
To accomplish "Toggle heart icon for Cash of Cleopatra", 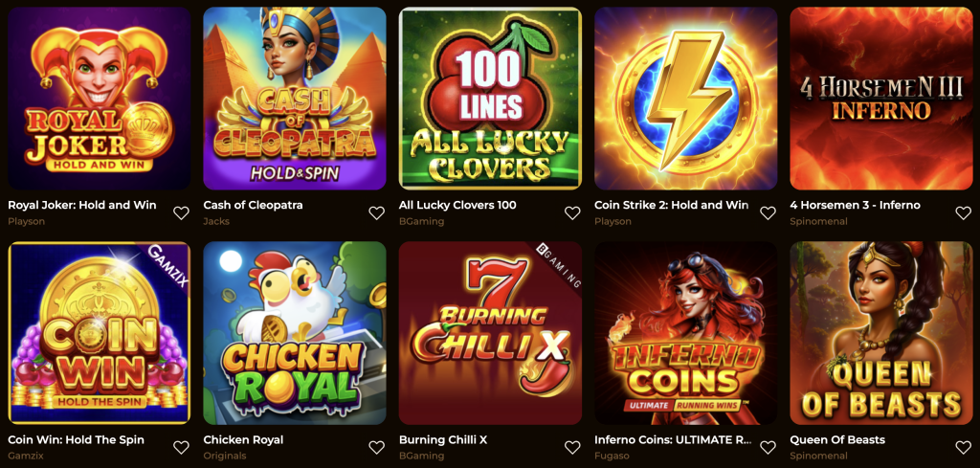I will [x=377, y=213].
